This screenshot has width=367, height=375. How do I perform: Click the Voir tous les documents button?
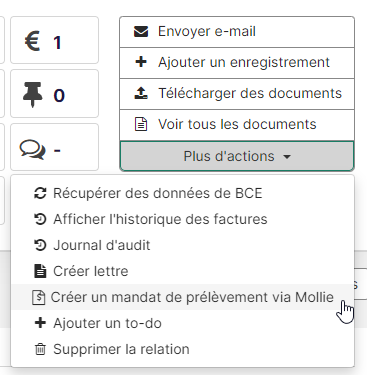coord(237,125)
